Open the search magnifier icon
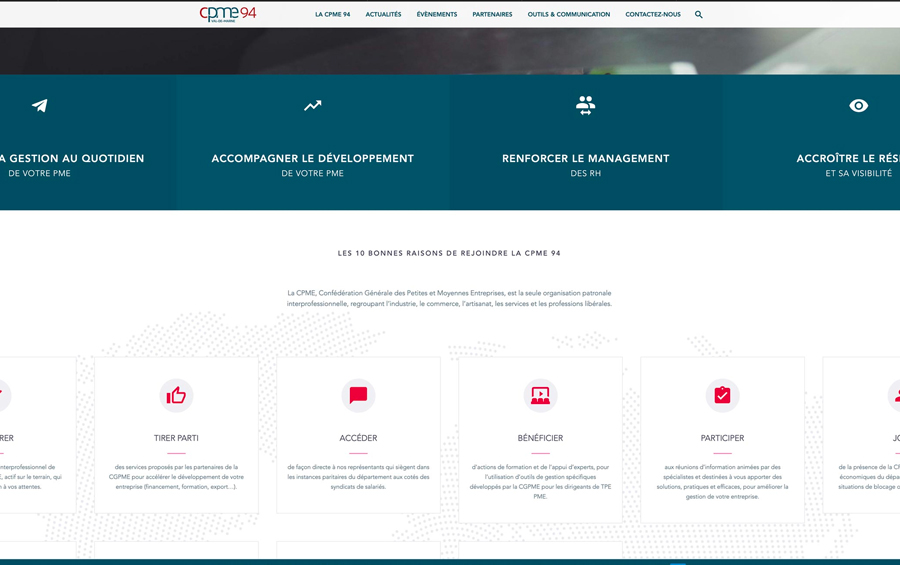 pyautogui.click(x=699, y=14)
